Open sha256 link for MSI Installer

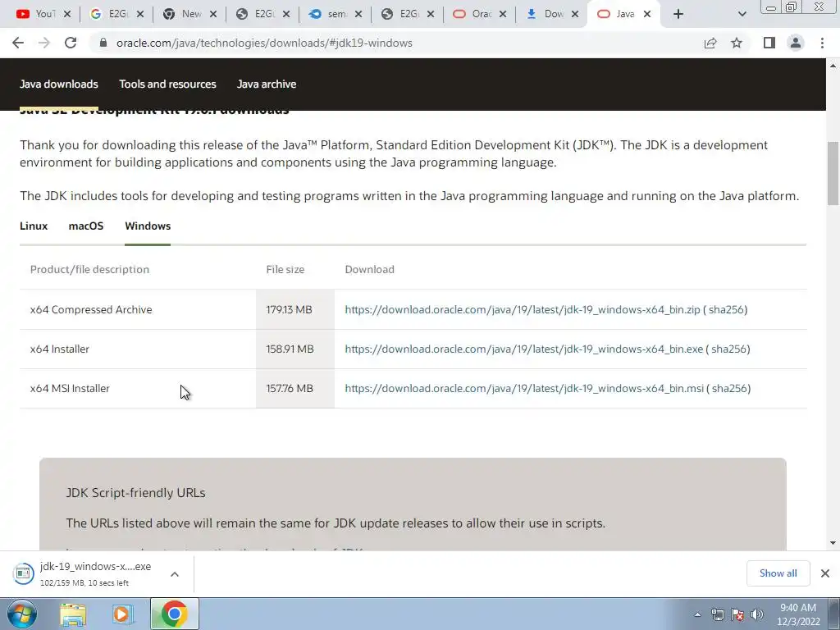(729, 388)
